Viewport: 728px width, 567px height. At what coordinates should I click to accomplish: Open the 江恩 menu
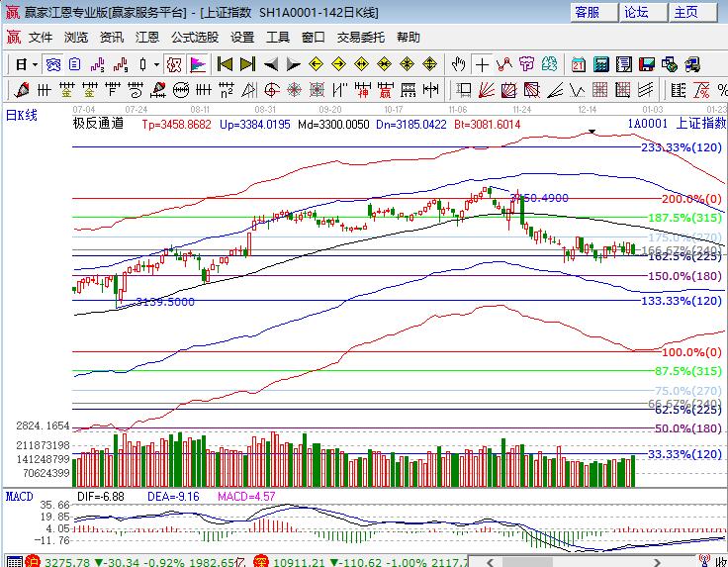click(x=146, y=38)
